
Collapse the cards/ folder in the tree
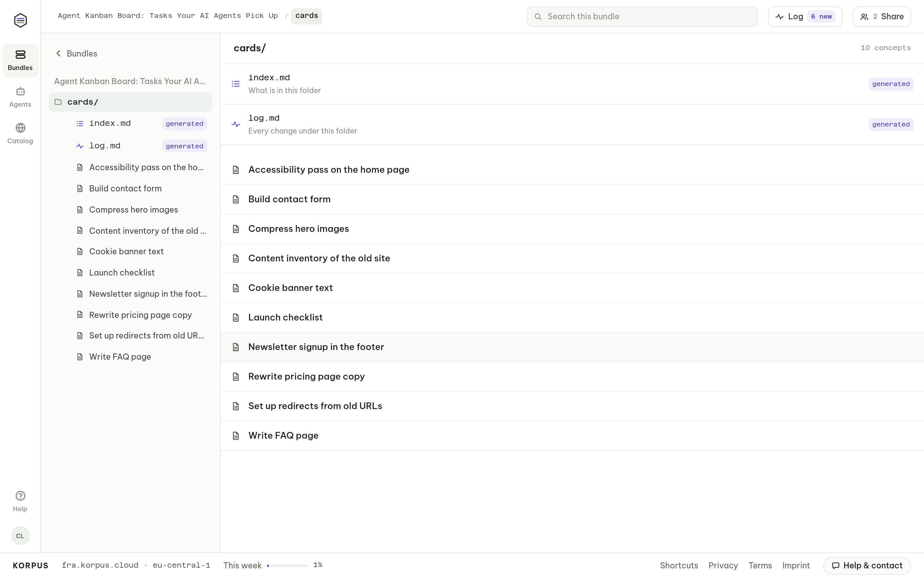(130, 102)
